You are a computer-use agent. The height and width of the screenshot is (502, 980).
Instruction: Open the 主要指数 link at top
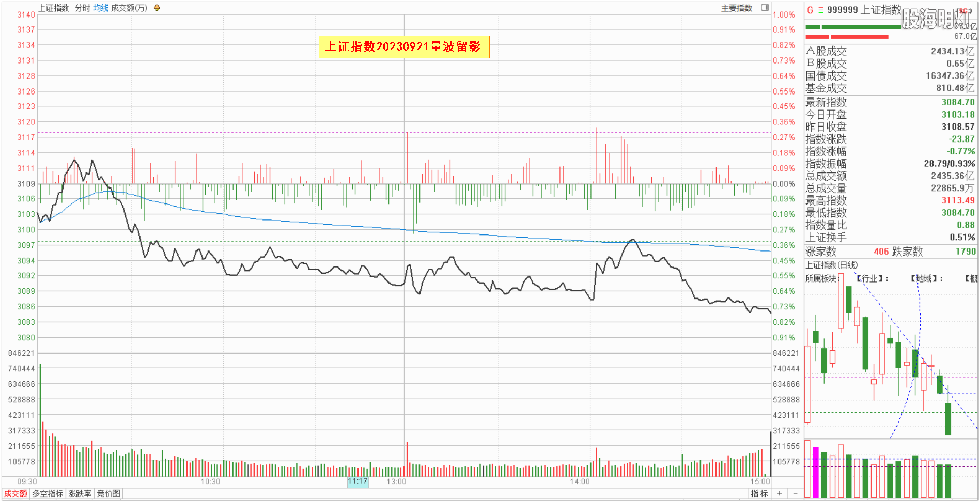[x=737, y=8]
